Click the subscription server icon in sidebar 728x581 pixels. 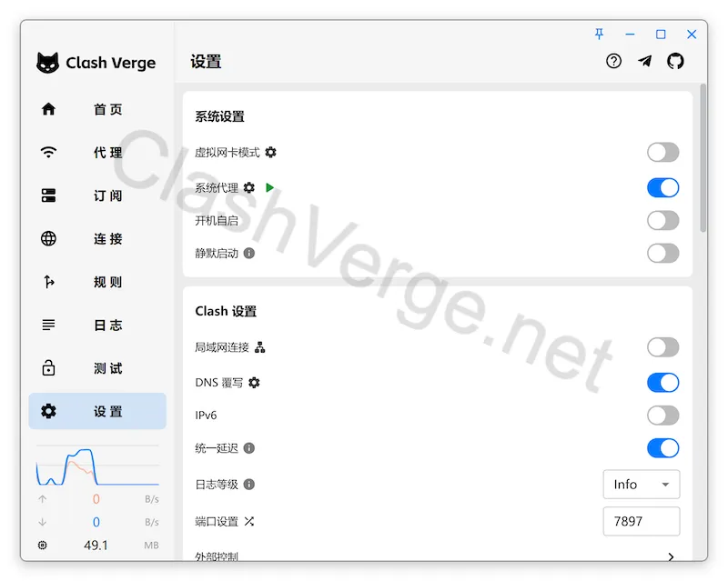48,195
